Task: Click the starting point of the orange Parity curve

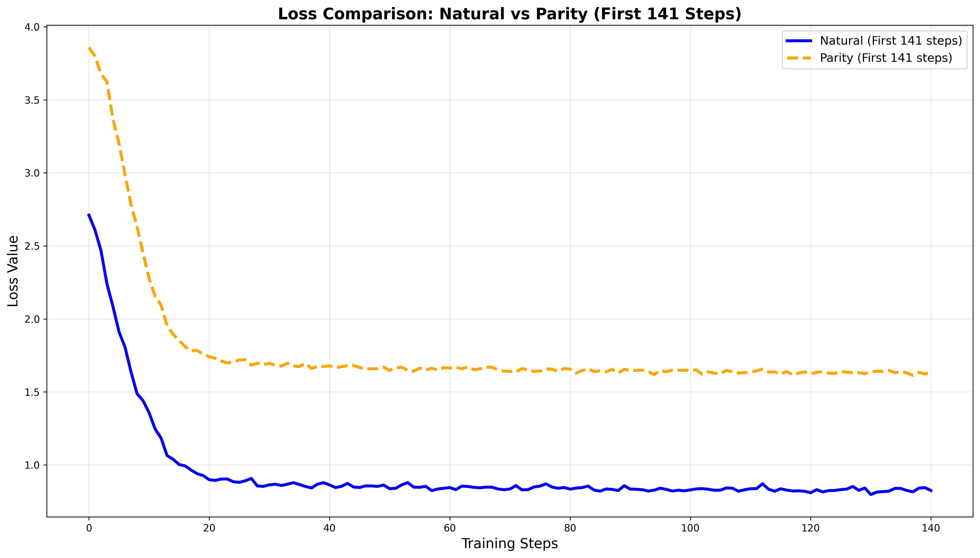Action: (x=89, y=47)
